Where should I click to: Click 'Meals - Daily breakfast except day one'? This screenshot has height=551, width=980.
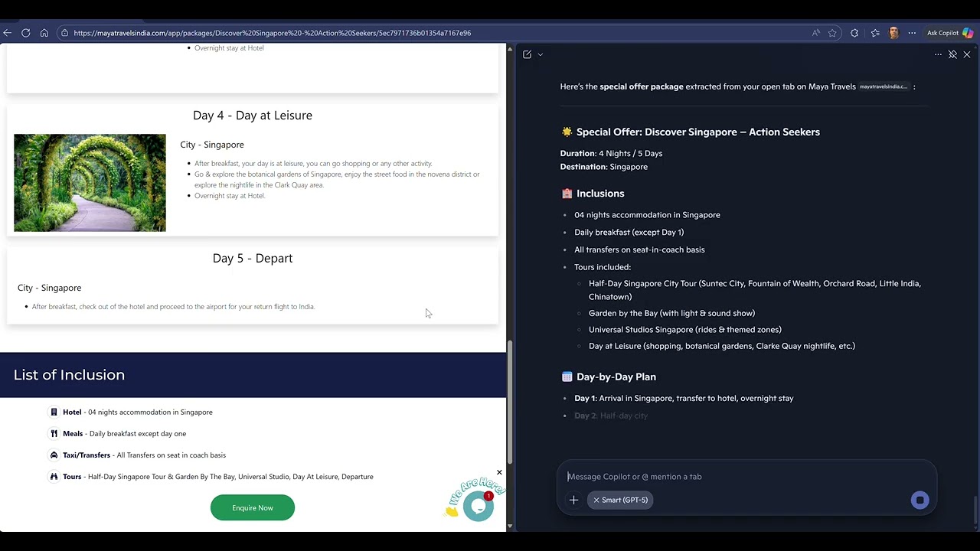(124, 433)
